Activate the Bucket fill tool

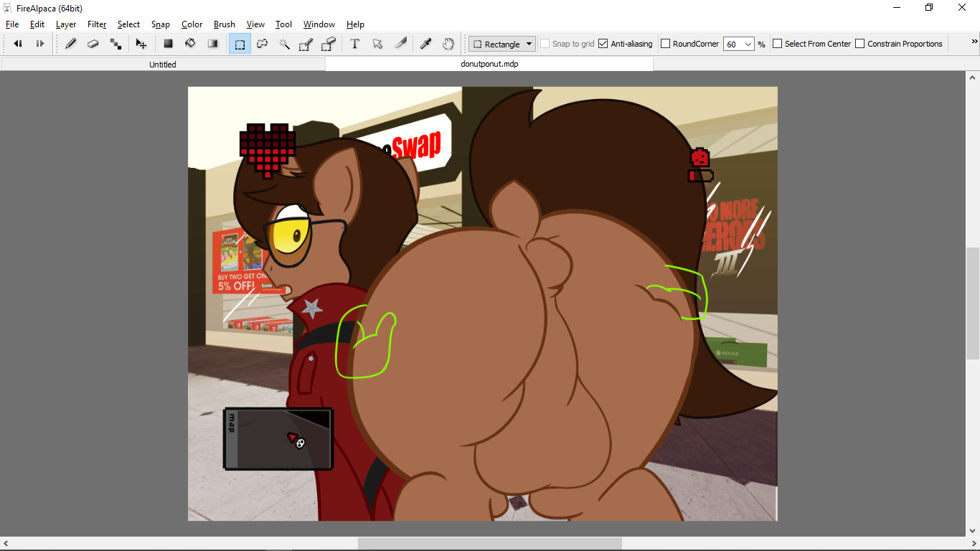coord(190,44)
